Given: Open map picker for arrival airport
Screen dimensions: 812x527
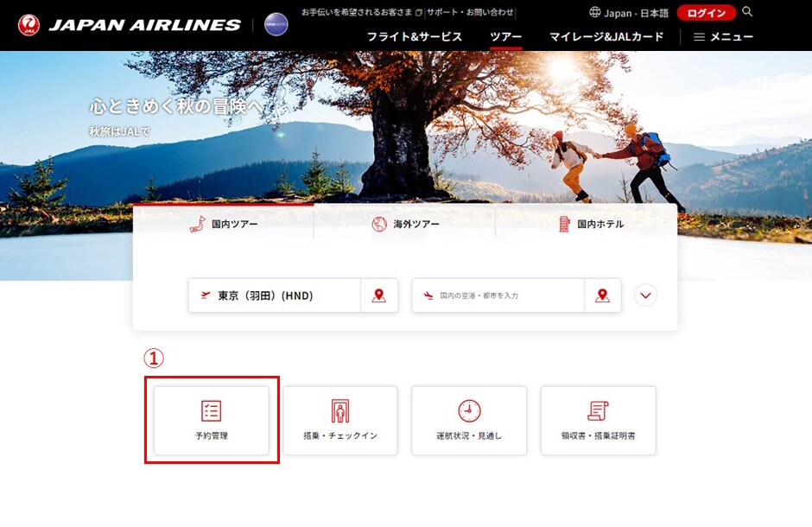Looking at the screenshot, I should click(602, 295).
